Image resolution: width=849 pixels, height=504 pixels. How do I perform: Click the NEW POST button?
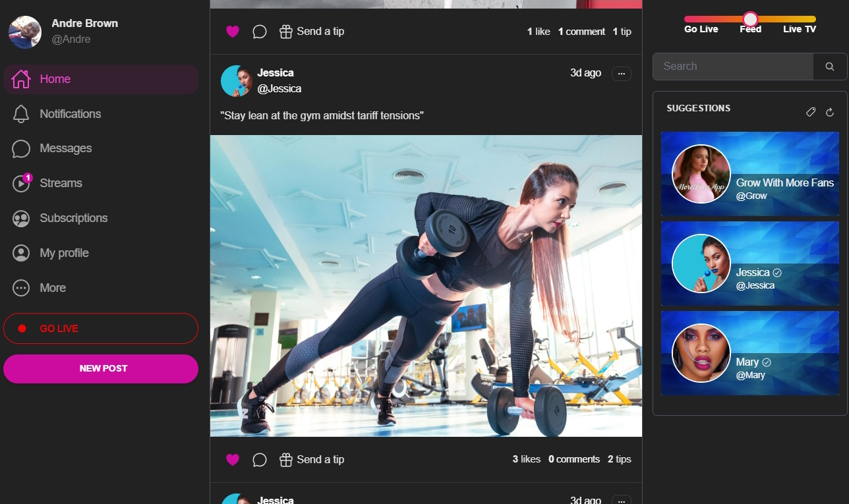point(101,369)
